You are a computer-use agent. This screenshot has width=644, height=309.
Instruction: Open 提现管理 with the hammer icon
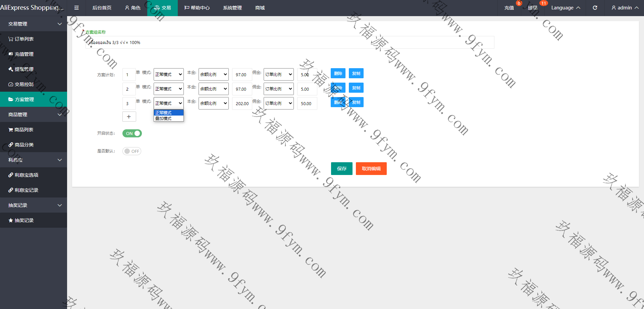[21, 69]
